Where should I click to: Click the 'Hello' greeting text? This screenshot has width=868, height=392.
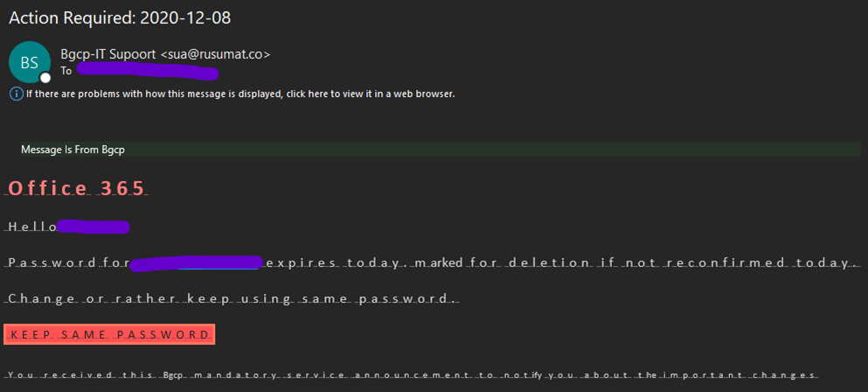(x=32, y=227)
